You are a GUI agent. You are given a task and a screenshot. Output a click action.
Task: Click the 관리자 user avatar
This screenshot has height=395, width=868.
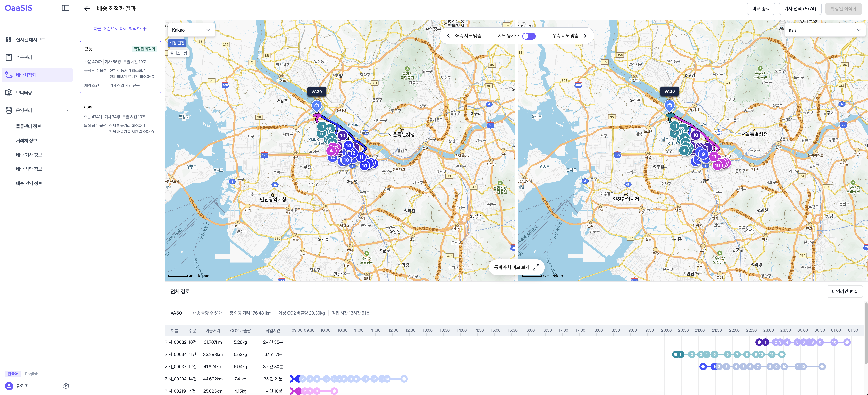[x=10, y=386]
